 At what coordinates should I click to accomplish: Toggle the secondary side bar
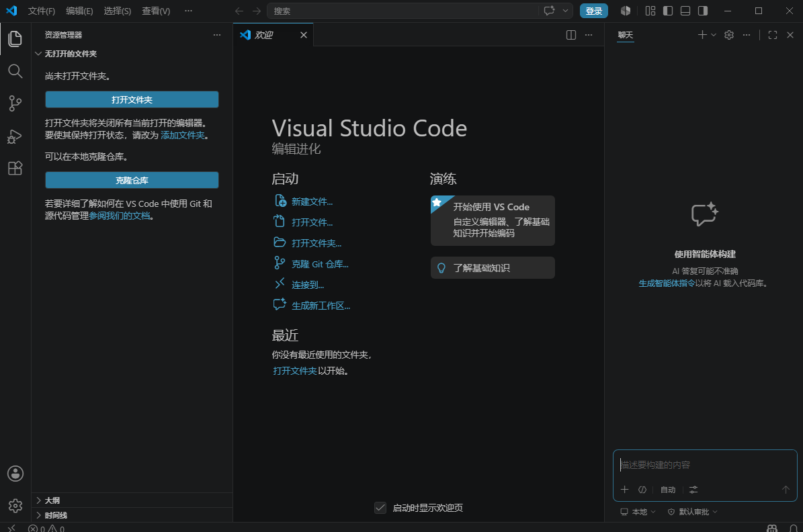pos(703,11)
